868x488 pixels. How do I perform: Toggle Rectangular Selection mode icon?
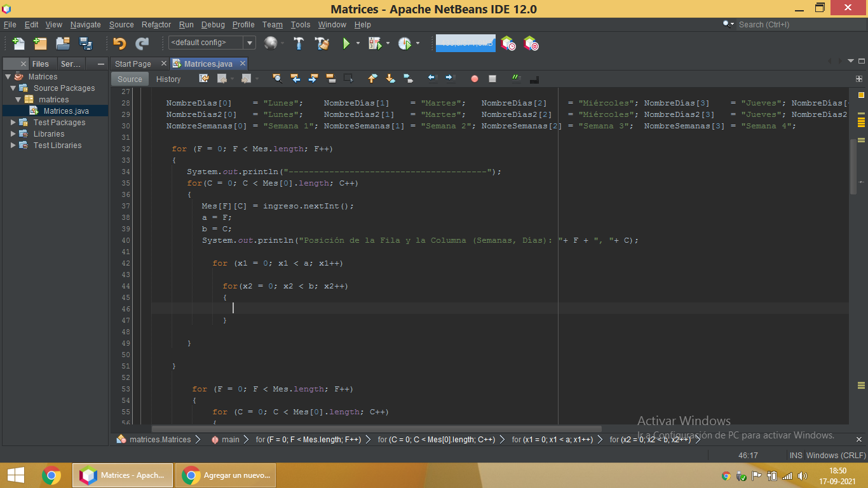coord(348,79)
